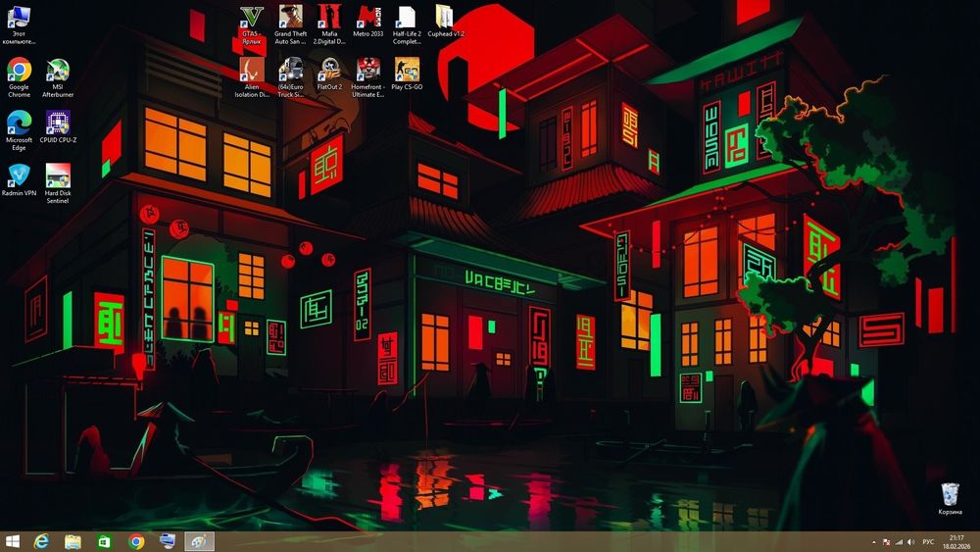The image size is (980, 552).
Task: Select the Hard Disk Sentinel desktop shortcut
Action: point(58,183)
